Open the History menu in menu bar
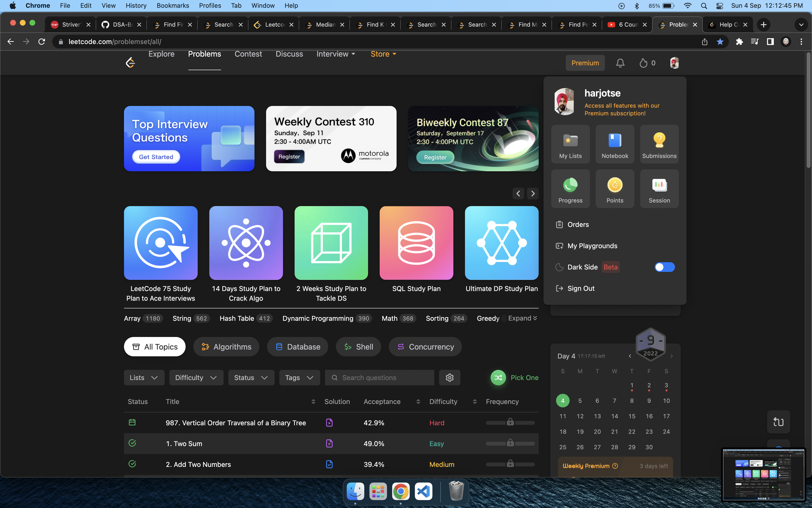This screenshot has height=508, width=812. [x=136, y=6]
